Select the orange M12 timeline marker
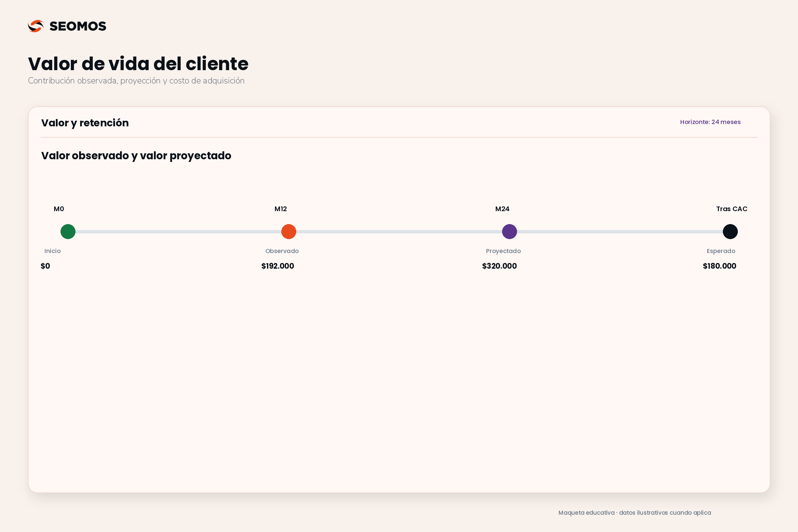The image size is (798, 532). 289,232
